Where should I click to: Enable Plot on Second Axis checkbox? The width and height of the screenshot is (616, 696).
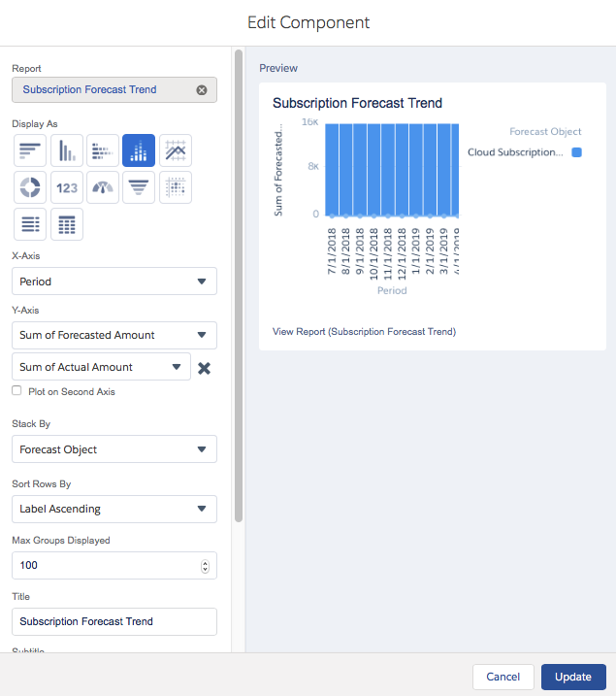click(x=16, y=391)
